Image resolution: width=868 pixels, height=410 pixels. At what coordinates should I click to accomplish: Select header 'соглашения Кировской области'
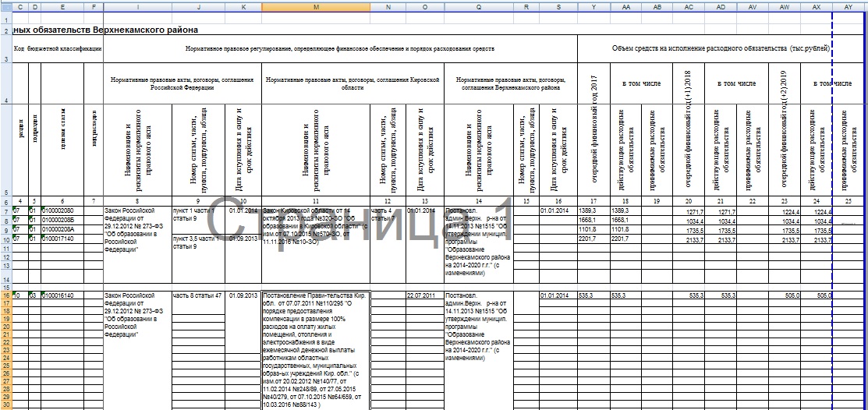pos(353,83)
